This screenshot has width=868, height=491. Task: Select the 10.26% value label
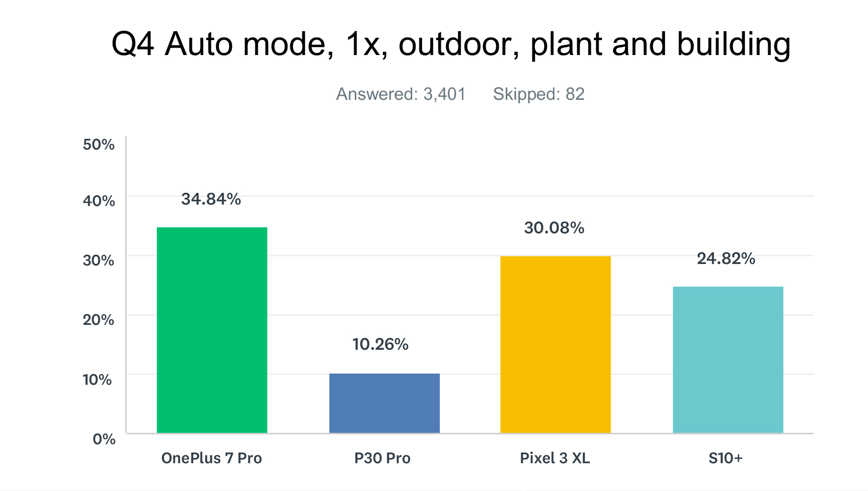pyautogui.click(x=380, y=344)
